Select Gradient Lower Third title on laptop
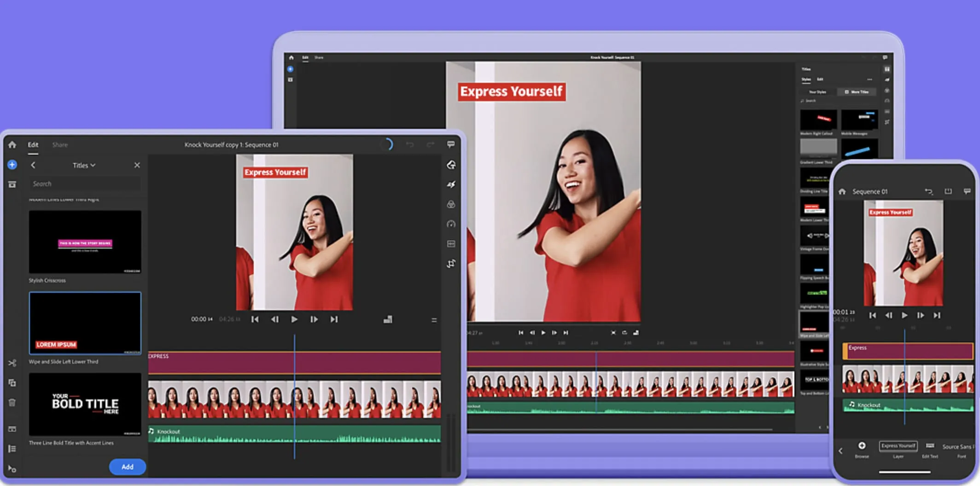 [818, 149]
